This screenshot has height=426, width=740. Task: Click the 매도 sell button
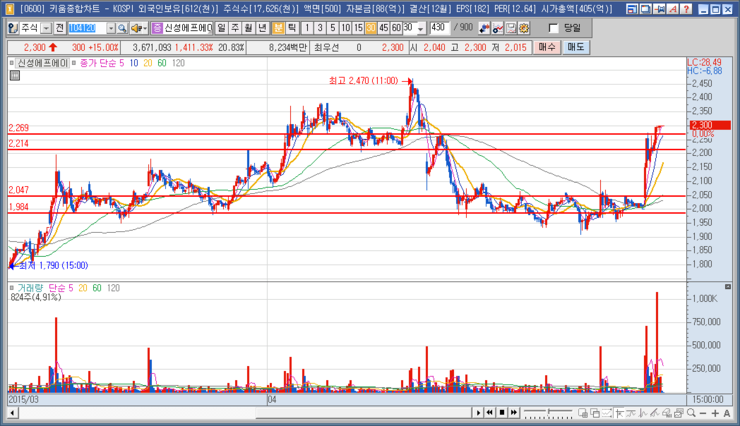point(576,47)
